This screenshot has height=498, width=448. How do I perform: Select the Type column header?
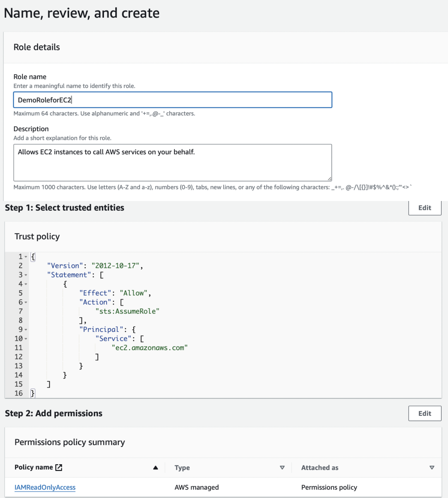click(182, 468)
